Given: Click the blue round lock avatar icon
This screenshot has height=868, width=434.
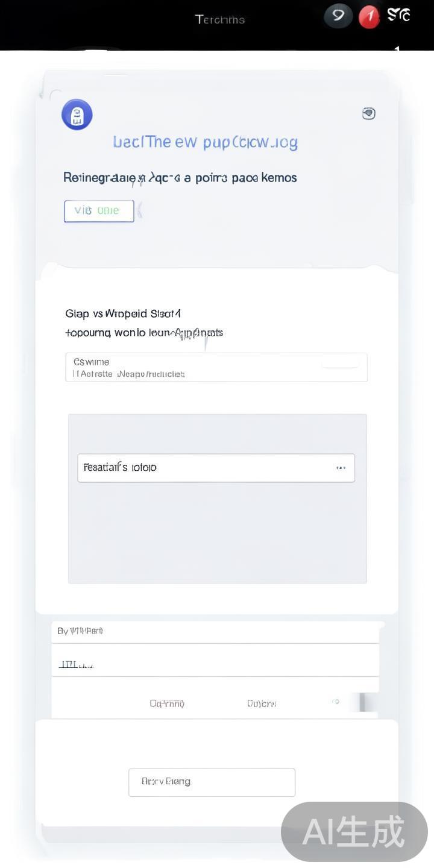Looking at the screenshot, I should pyautogui.click(x=77, y=115).
